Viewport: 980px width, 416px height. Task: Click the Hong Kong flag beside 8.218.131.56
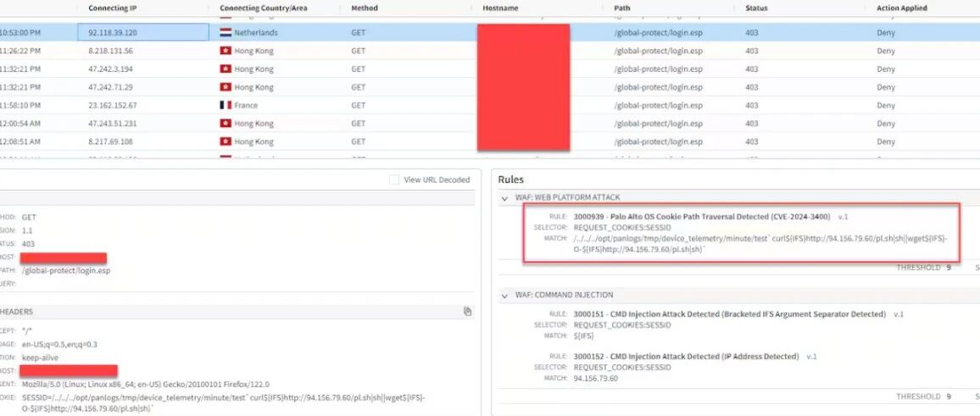click(x=226, y=51)
